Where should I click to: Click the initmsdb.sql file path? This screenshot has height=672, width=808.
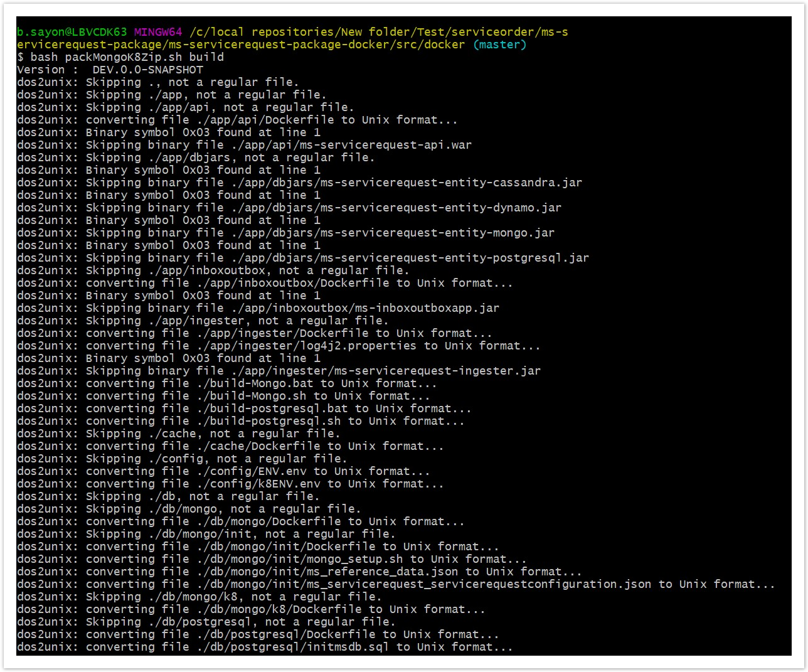(x=293, y=647)
